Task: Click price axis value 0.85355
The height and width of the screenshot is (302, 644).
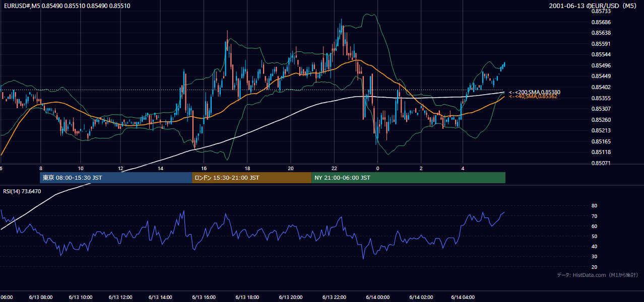Action: (x=601, y=98)
